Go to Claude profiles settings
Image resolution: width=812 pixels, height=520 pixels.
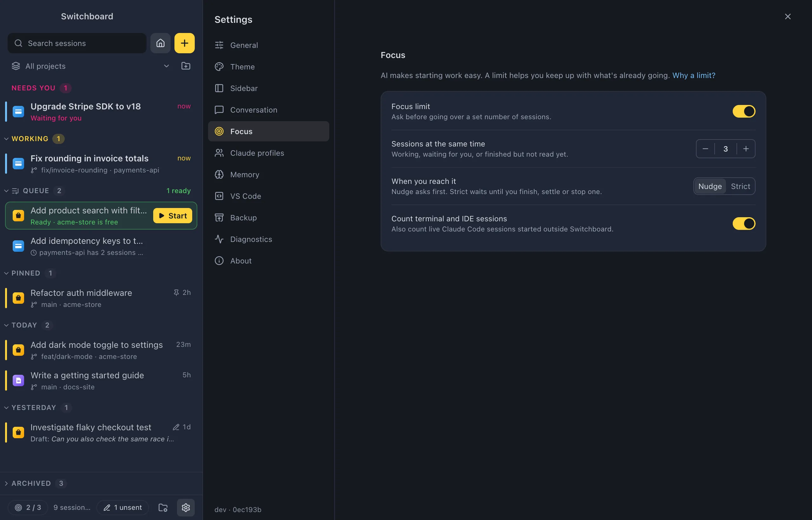[269, 153]
